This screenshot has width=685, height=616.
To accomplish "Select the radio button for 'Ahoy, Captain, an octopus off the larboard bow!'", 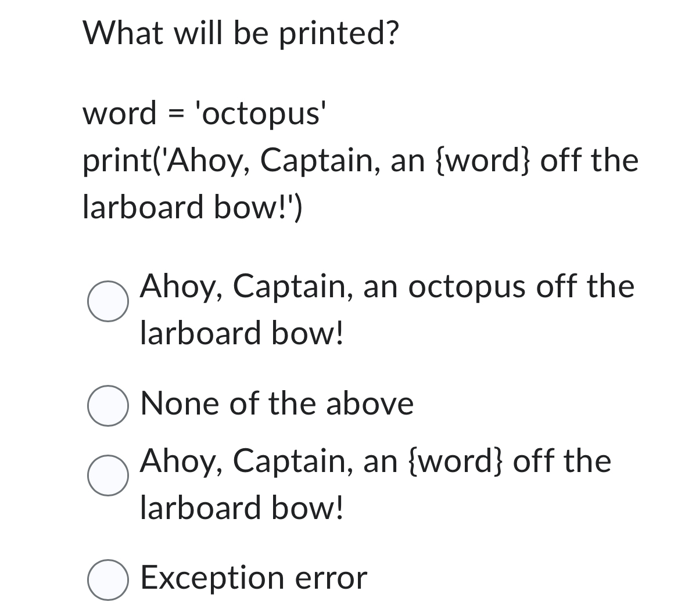I will [109, 301].
